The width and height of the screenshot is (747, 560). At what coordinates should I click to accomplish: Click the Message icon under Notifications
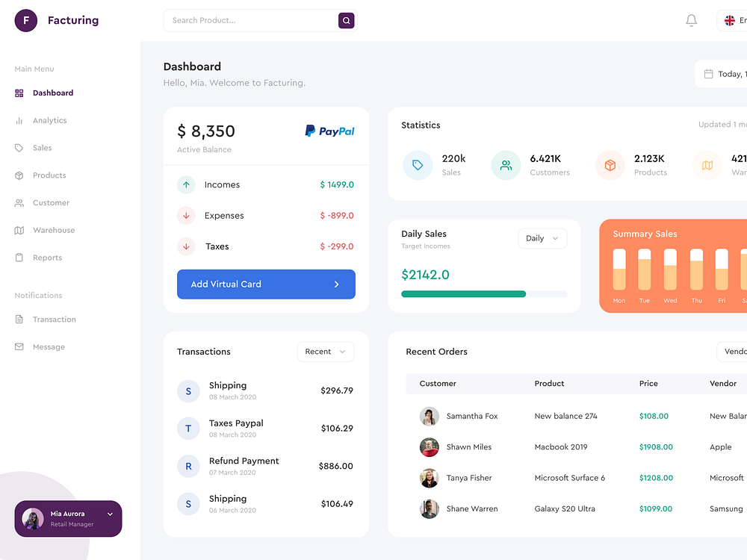19,346
